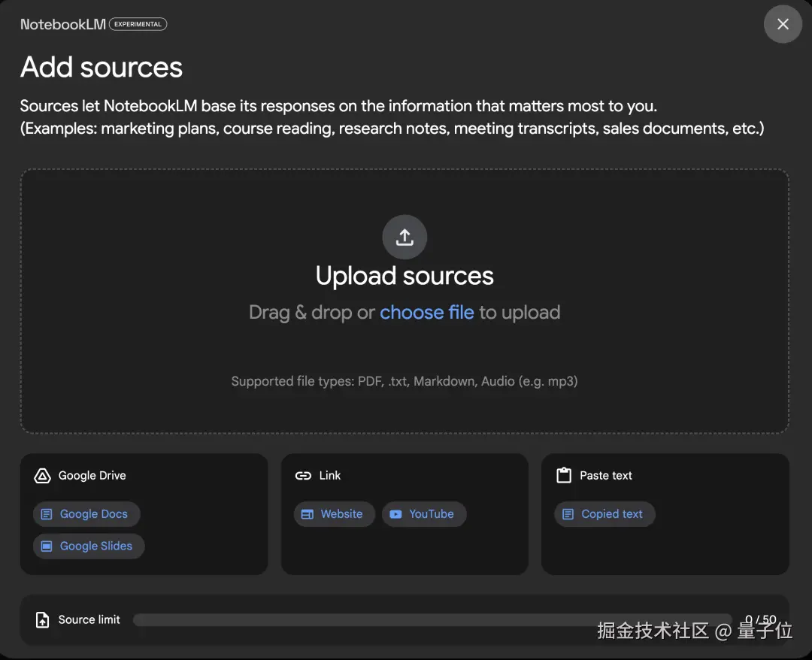The width and height of the screenshot is (812, 660).
Task: Click the upload arrow icon
Action: [404, 237]
